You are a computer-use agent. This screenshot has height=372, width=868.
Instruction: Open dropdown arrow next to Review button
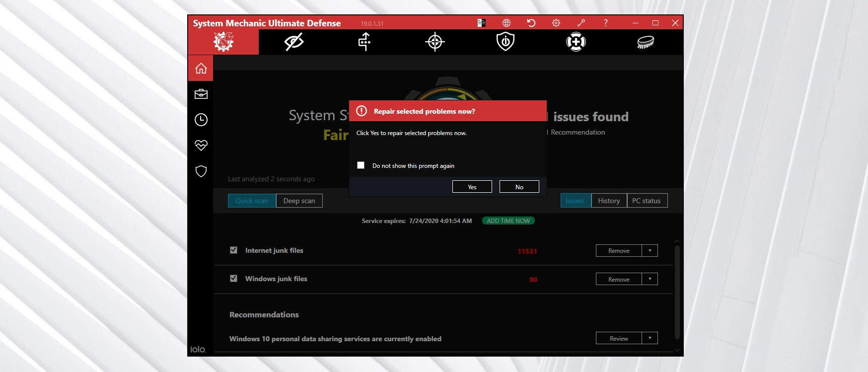coord(650,338)
